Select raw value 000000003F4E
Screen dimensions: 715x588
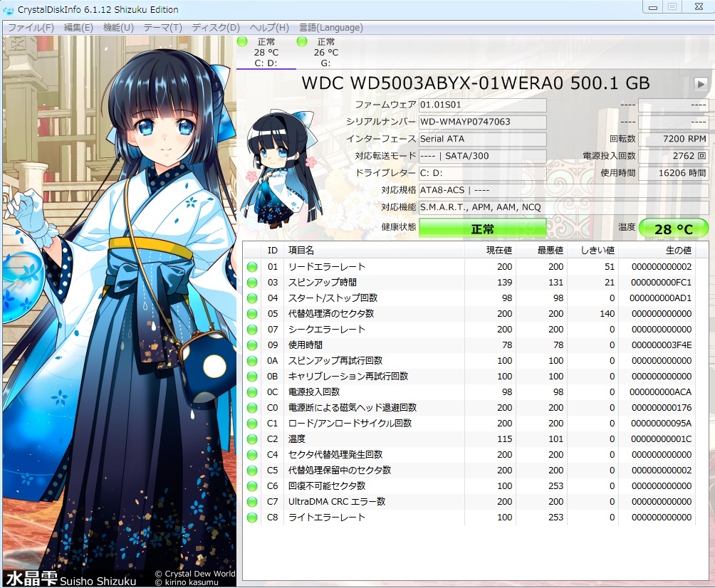[x=661, y=345]
